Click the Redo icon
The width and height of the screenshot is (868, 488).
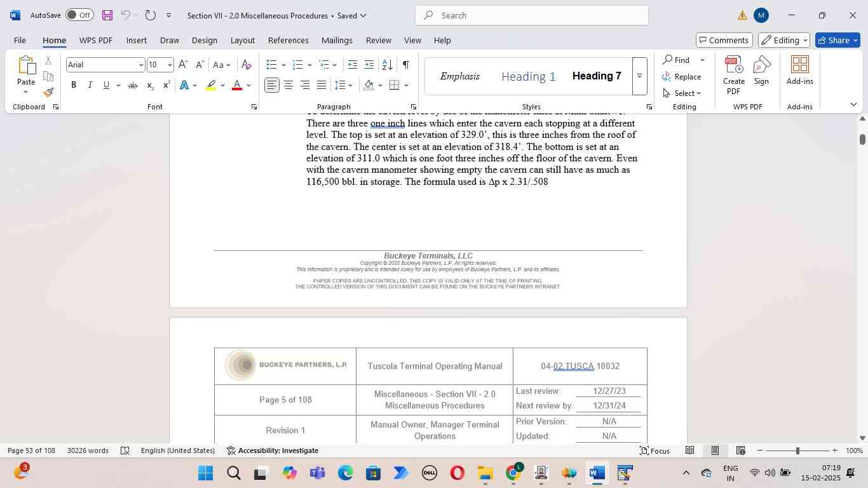coord(150,15)
